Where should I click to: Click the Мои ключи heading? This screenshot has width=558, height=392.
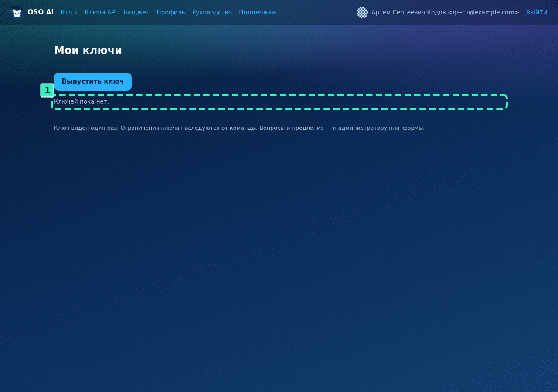point(88,51)
